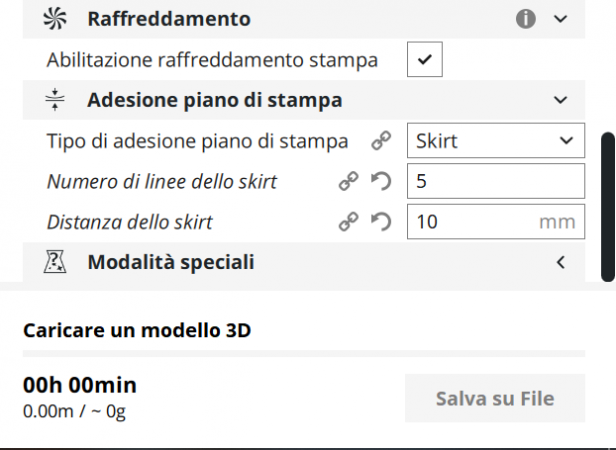
Task: Collapse the Raffreddamento section chevron
Action: click(x=560, y=19)
